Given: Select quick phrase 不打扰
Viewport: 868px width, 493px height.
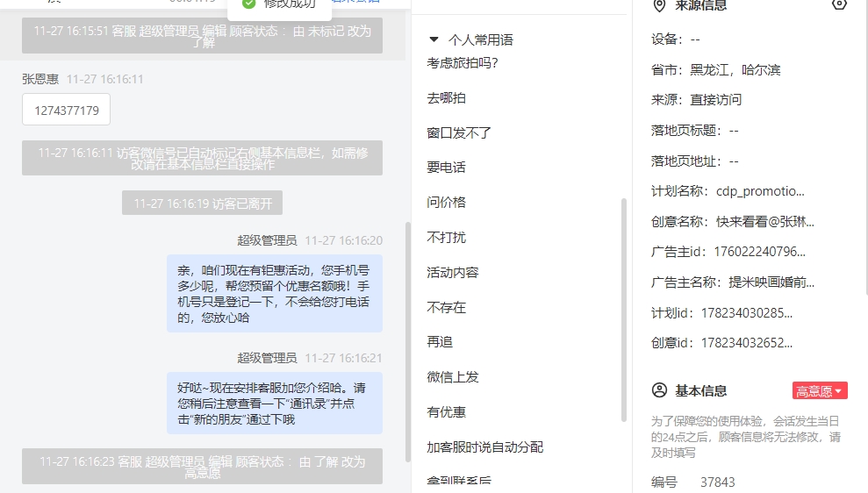Looking at the screenshot, I should [x=446, y=238].
